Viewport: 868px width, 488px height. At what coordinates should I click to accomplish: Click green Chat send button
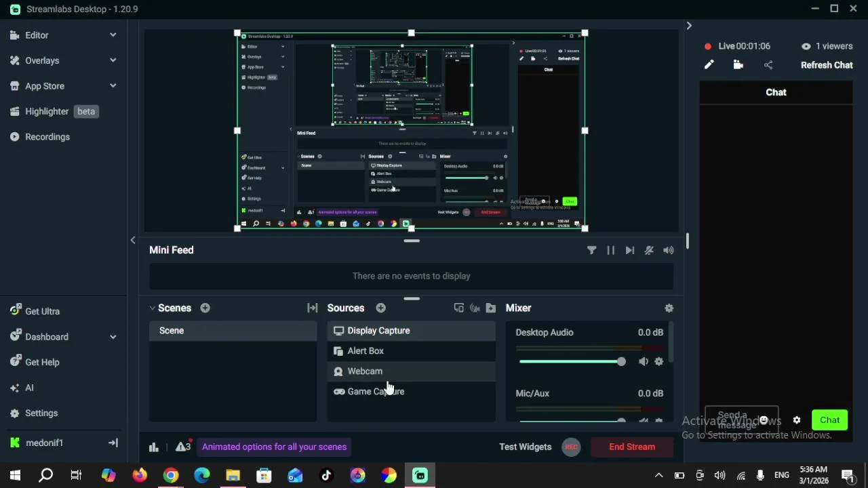(830, 420)
